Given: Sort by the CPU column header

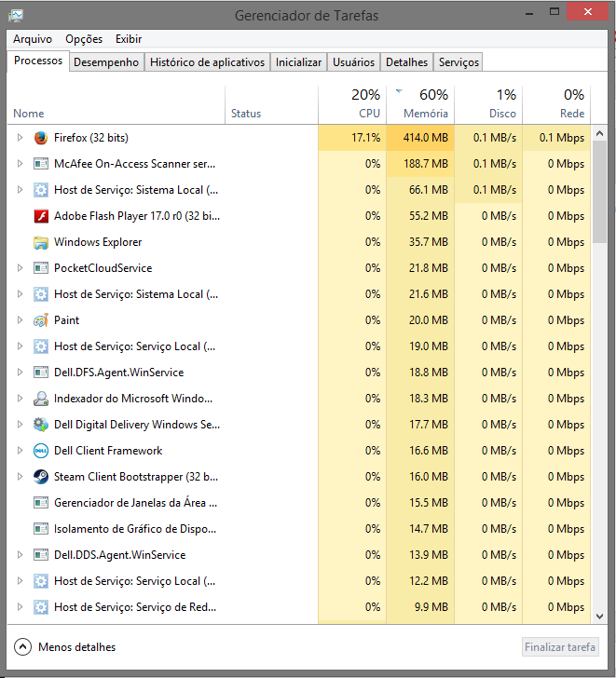Looking at the screenshot, I should coord(352,103).
